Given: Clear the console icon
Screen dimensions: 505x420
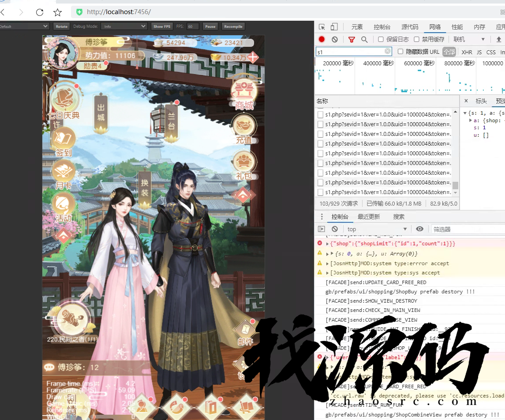Looking at the screenshot, I should (x=335, y=229).
